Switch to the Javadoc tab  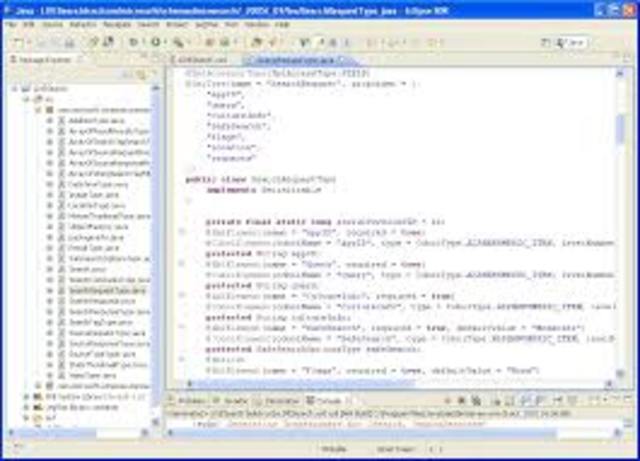click(x=231, y=401)
